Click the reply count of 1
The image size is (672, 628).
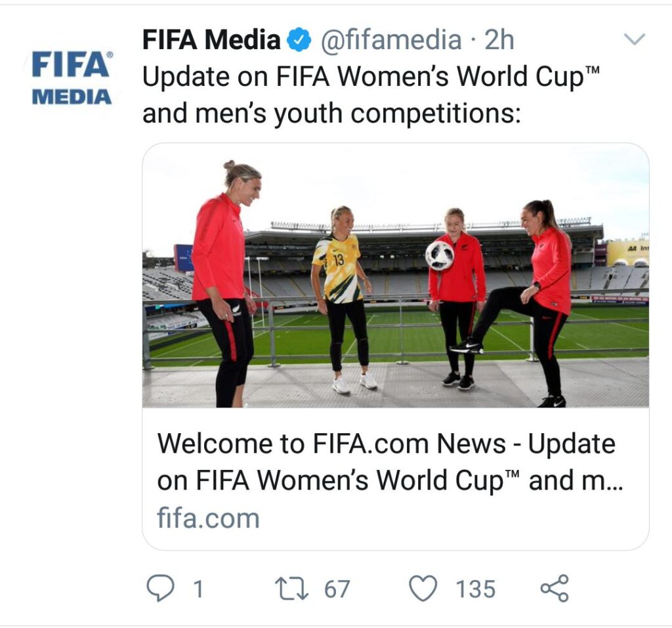197,589
